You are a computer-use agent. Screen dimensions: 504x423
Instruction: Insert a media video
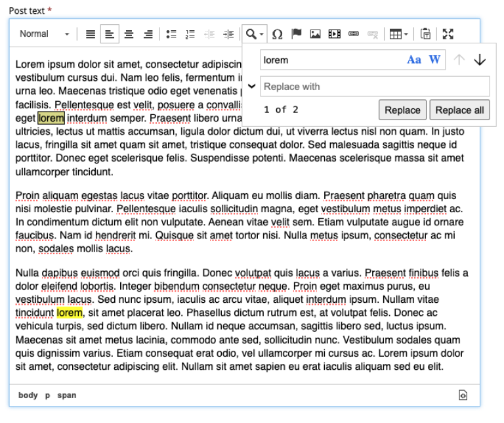click(334, 34)
